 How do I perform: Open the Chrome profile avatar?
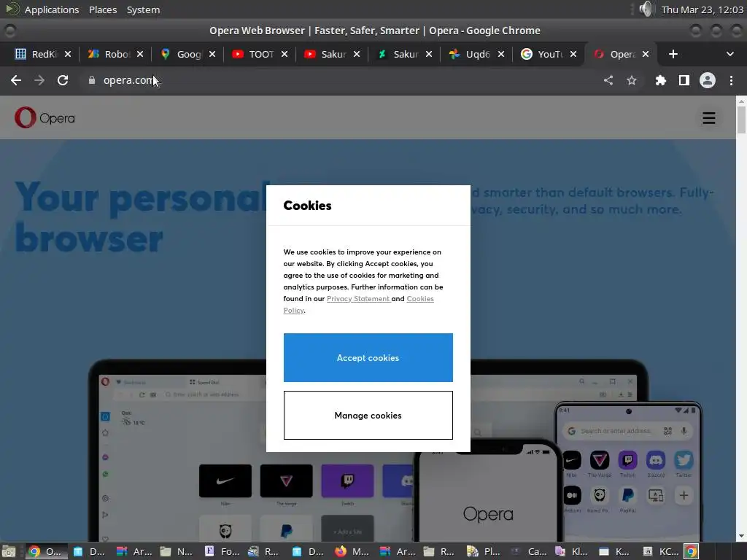708,80
